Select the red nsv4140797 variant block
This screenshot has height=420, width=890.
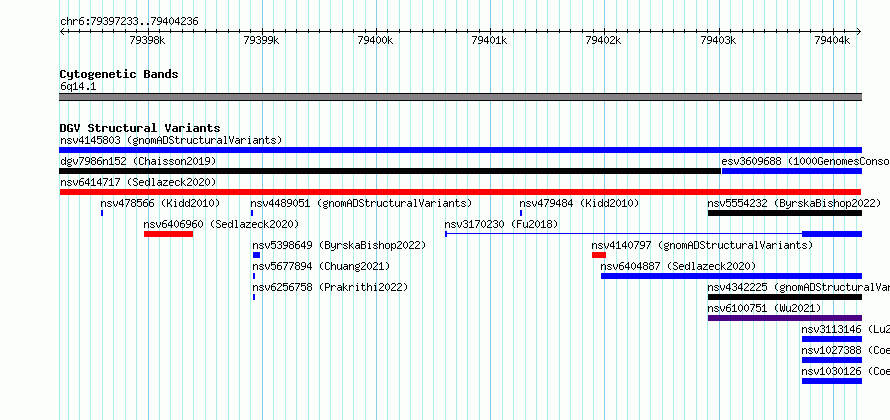tap(599, 255)
